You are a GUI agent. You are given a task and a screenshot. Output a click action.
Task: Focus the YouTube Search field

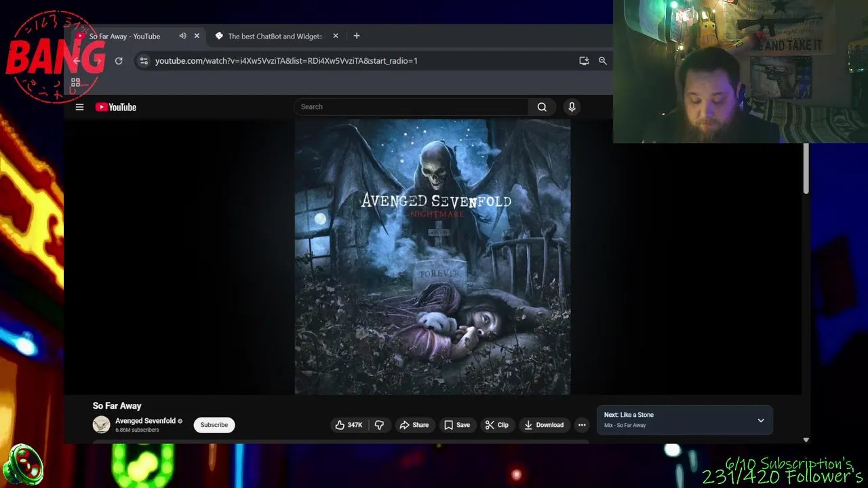[412, 107]
